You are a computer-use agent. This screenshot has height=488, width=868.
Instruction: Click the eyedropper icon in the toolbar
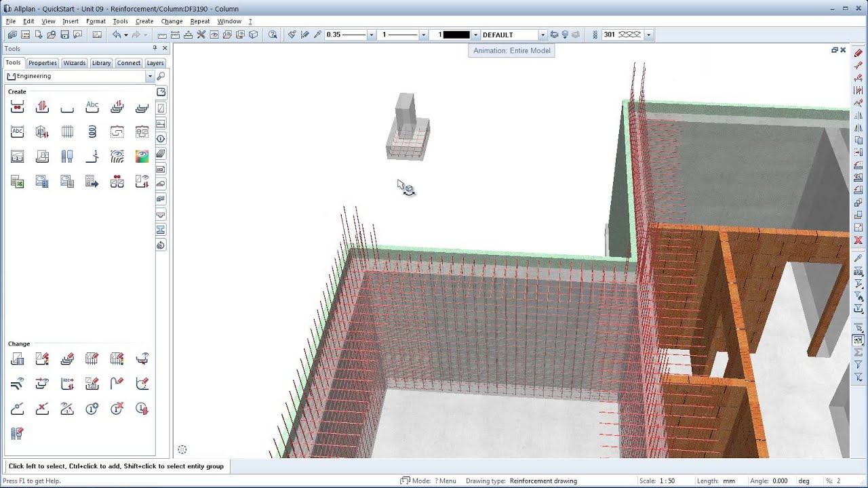click(x=317, y=35)
